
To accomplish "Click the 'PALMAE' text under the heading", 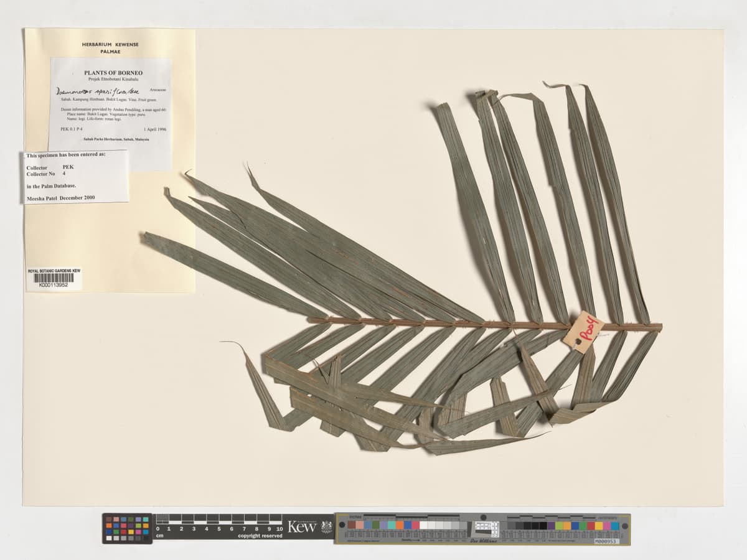I will click(110, 52).
